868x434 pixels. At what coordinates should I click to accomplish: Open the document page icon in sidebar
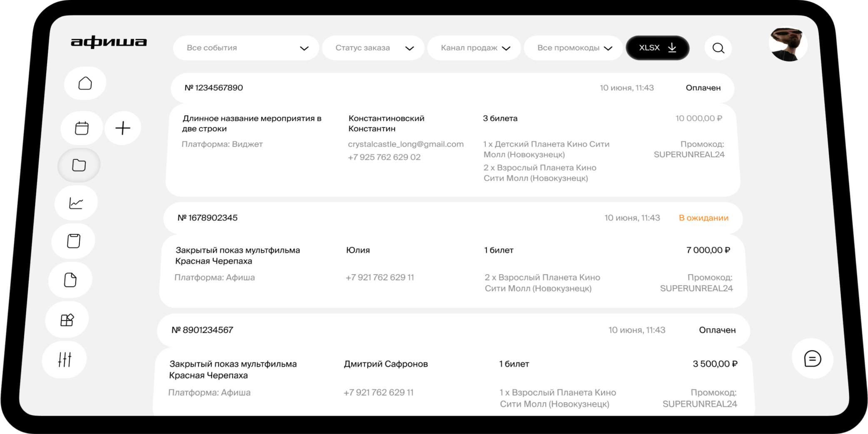coord(70,280)
